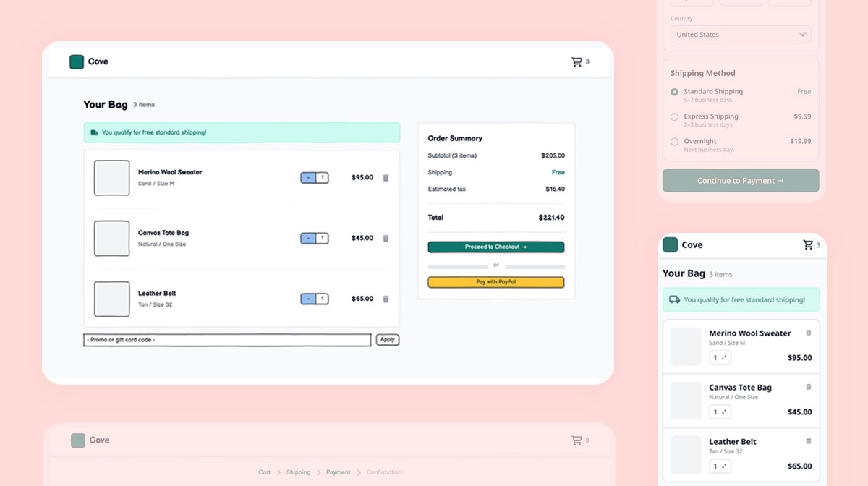Decrease Merino Wool Sweater quantity in main cart
The width and height of the screenshot is (868, 486).
(308, 178)
